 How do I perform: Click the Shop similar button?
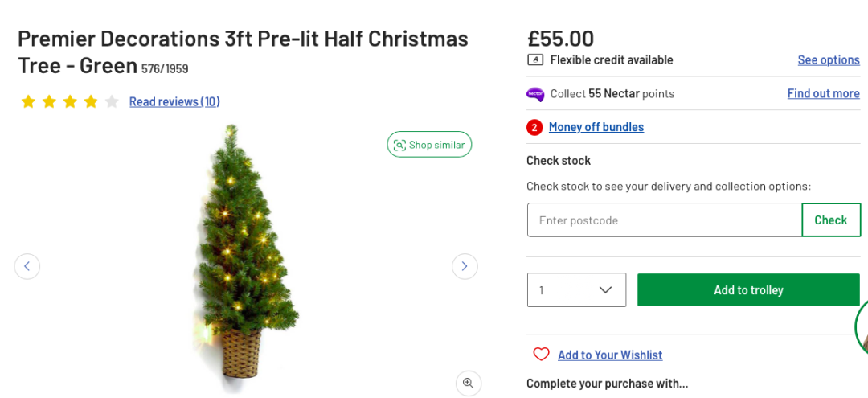429,145
